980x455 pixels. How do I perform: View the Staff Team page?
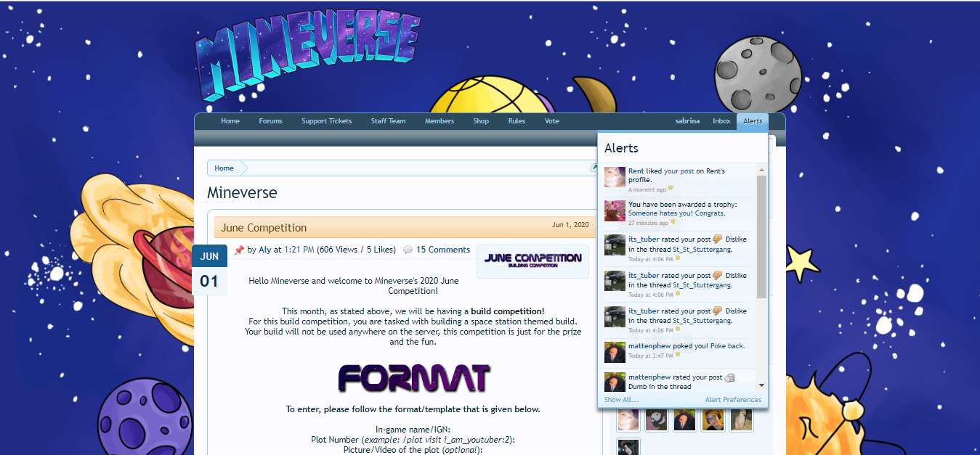388,121
